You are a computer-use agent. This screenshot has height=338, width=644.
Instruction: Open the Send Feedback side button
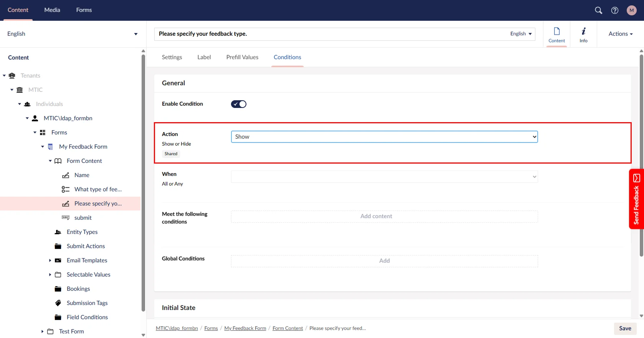(x=636, y=199)
